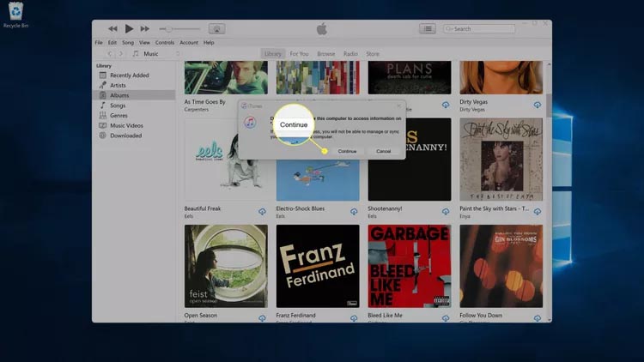Screen dimensions: 644x362
Task: Open the Controls menu
Action: coord(165,42)
